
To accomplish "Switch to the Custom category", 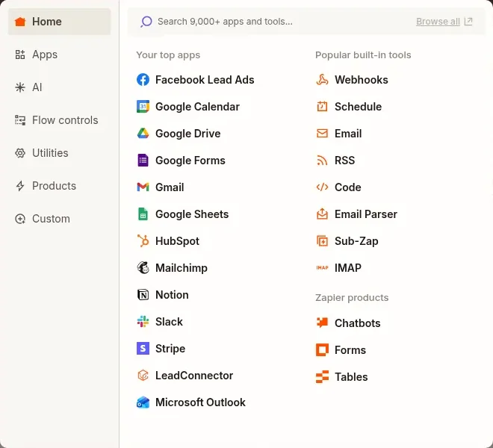I will click(60, 219).
